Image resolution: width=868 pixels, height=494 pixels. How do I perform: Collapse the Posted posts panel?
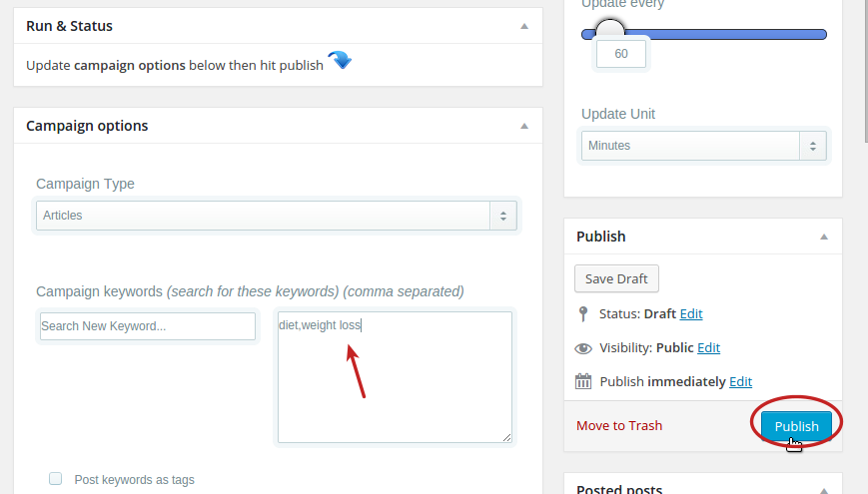(x=824, y=489)
